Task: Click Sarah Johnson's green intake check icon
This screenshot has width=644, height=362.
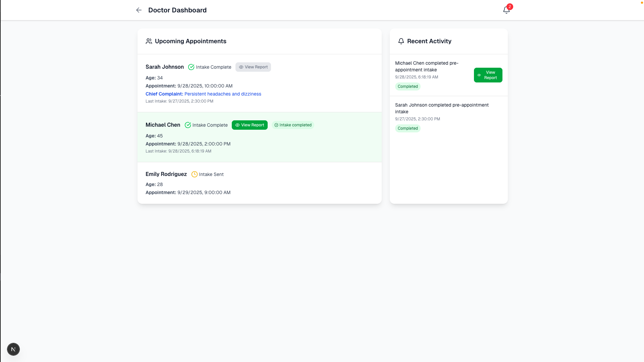Action: click(191, 67)
